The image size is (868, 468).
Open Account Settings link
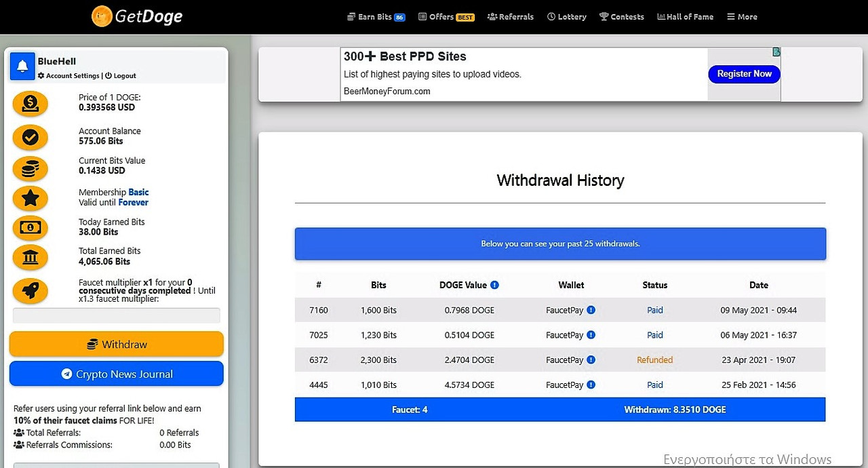tap(68, 76)
